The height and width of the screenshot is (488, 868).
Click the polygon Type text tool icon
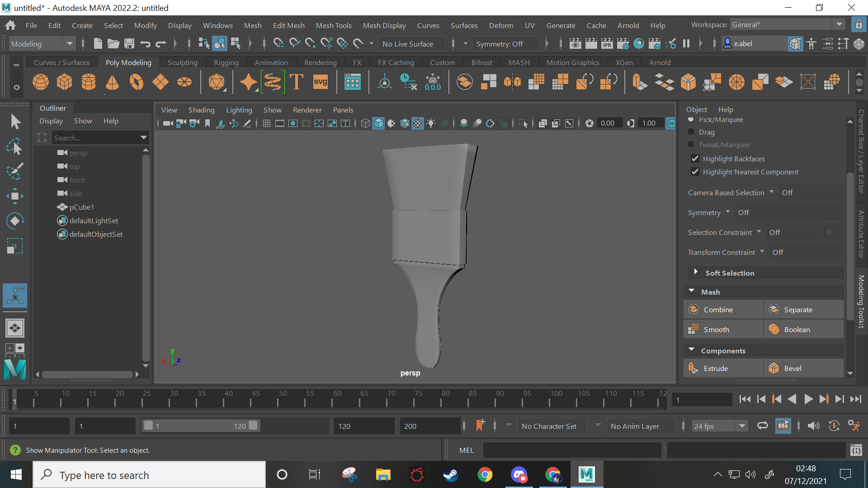(x=297, y=82)
